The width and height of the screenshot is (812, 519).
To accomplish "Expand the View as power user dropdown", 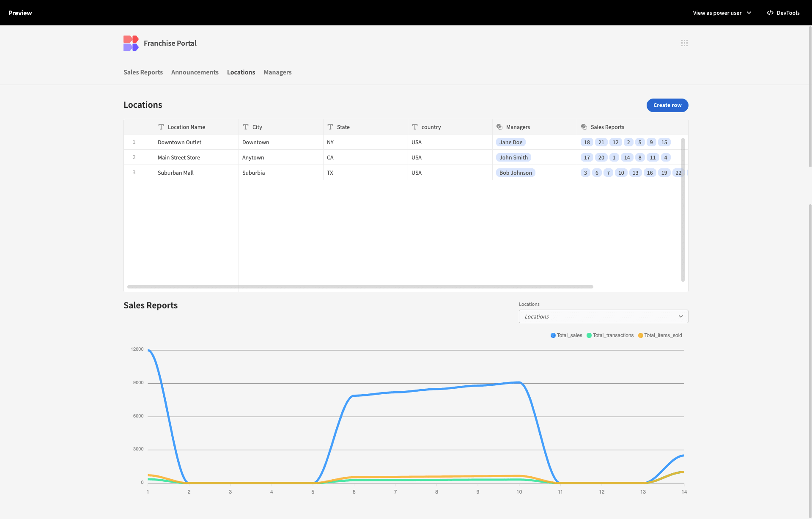I will [722, 13].
